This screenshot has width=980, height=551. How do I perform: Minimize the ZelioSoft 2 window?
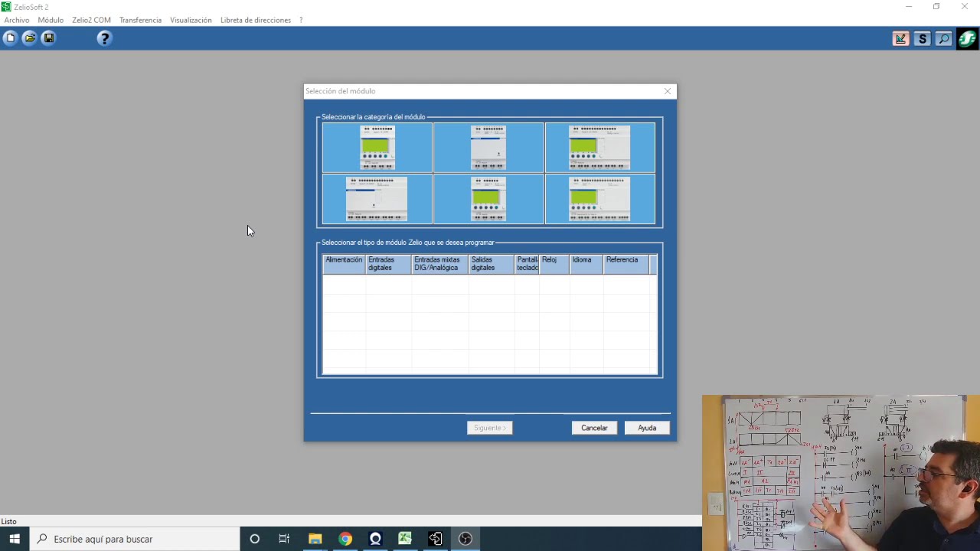tap(909, 7)
